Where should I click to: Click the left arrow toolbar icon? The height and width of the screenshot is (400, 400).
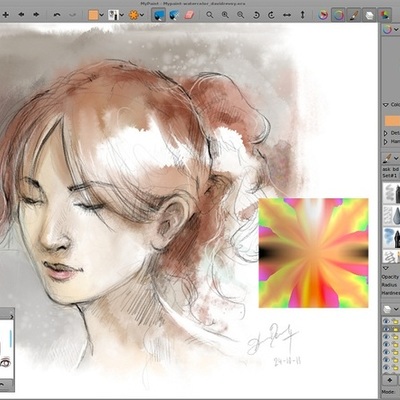[x=21, y=15]
